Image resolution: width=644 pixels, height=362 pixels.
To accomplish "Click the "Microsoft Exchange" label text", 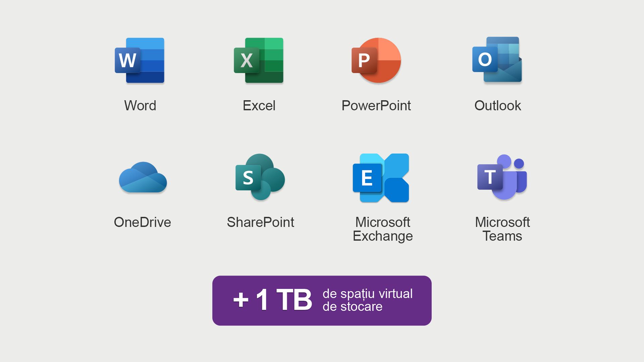I will (x=383, y=229).
